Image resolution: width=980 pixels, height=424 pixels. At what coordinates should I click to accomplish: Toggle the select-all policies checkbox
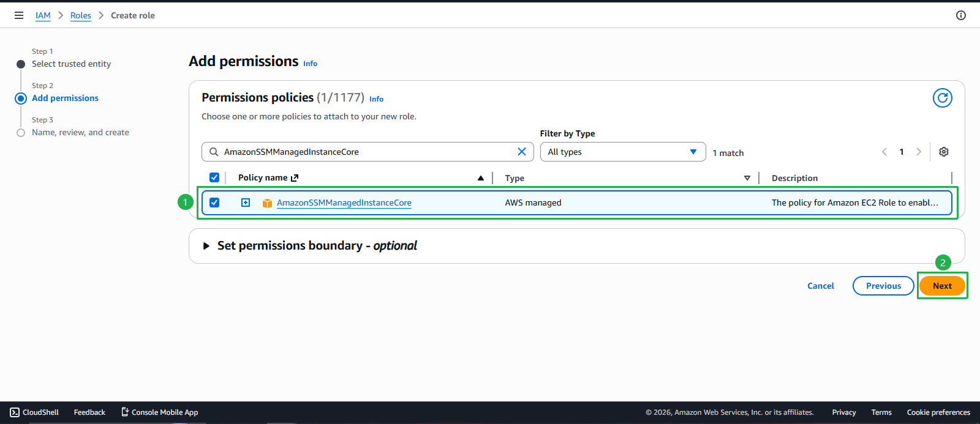click(x=214, y=177)
